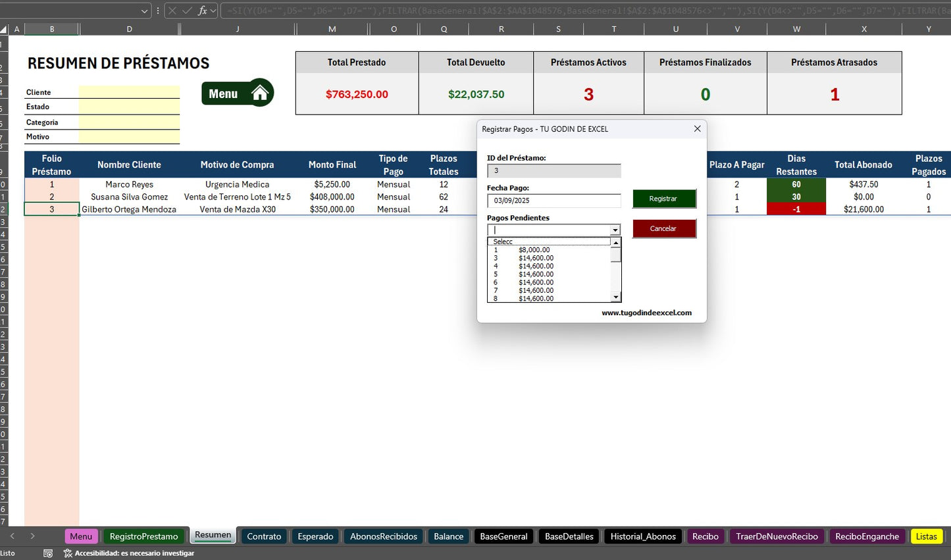Viewport: 951px width, 560px height.
Task: Click the Registrar button
Action: pos(664,197)
